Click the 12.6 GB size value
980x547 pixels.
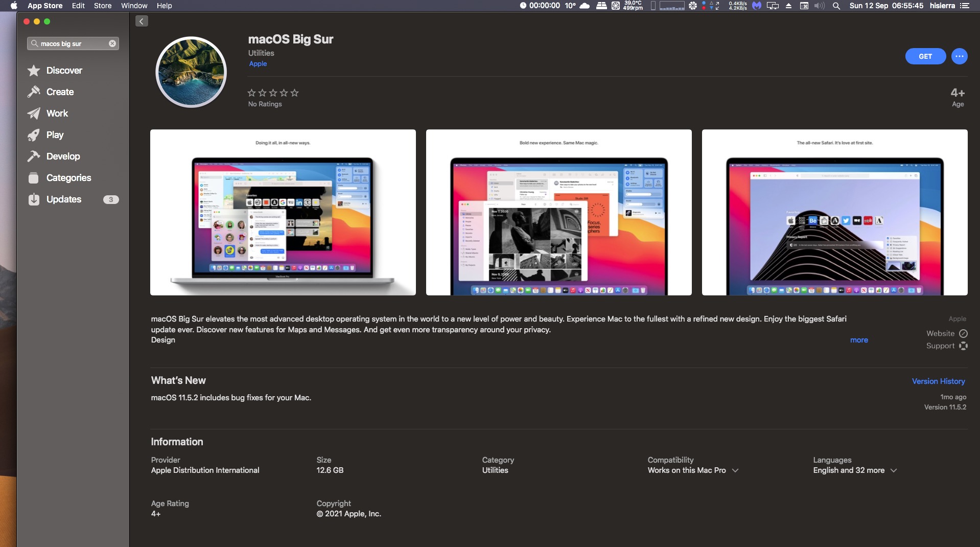(x=330, y=470)
